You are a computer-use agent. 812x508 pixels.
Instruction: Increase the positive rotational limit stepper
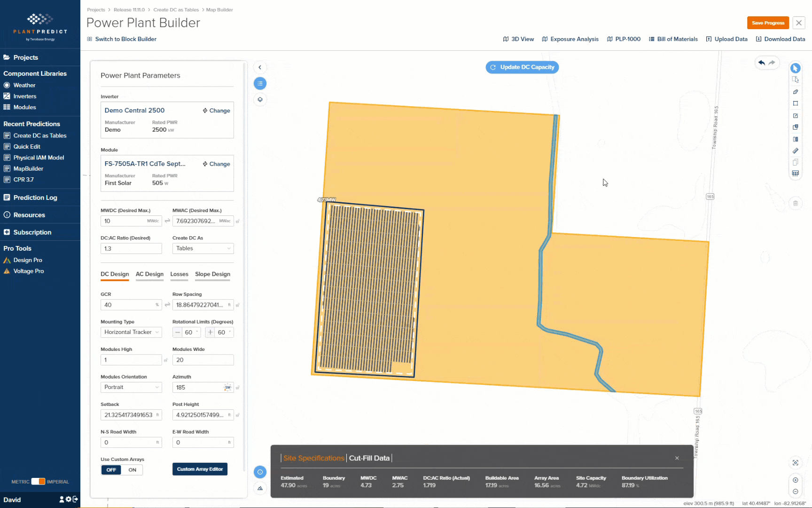click(210, 332)
